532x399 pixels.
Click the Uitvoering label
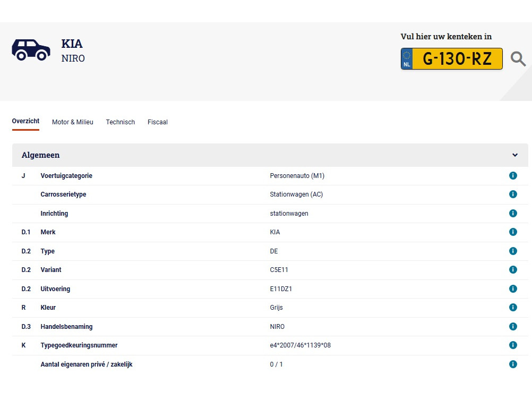[55, 288]
